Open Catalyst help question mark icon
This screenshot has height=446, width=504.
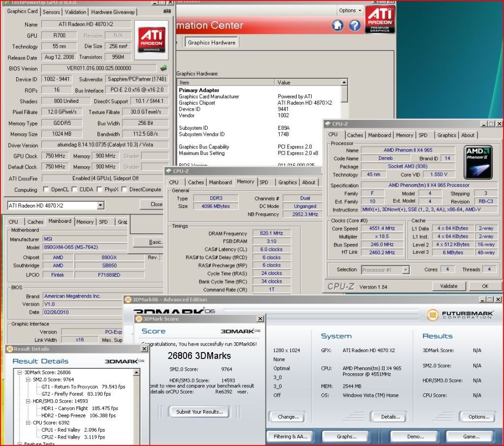tap(354, 26)
